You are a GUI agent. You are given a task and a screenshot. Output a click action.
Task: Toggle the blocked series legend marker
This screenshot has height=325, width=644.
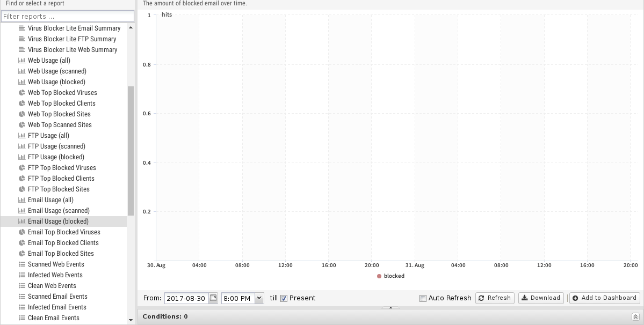[379, 276]
